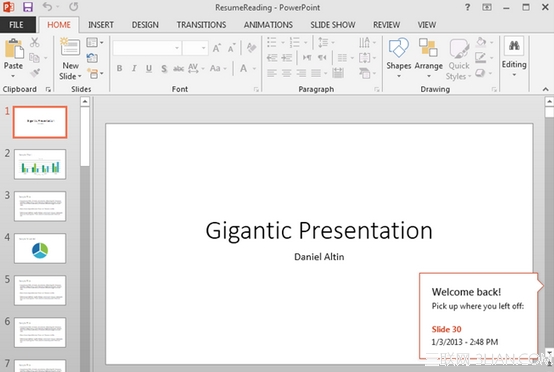Toggle Bold formatting
554x372 pixels.
(x=119, y=68)
